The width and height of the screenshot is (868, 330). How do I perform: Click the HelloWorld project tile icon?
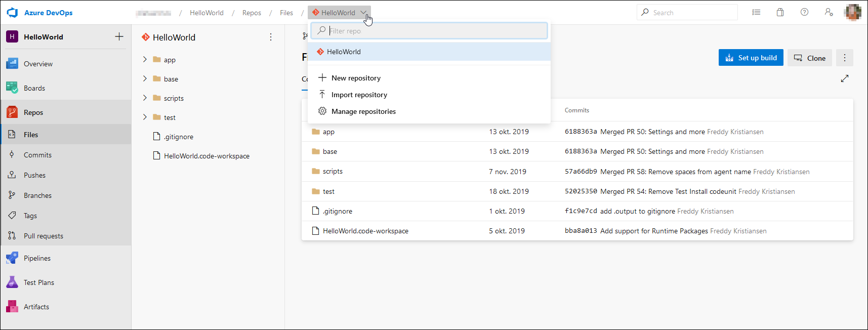(12, 36)
